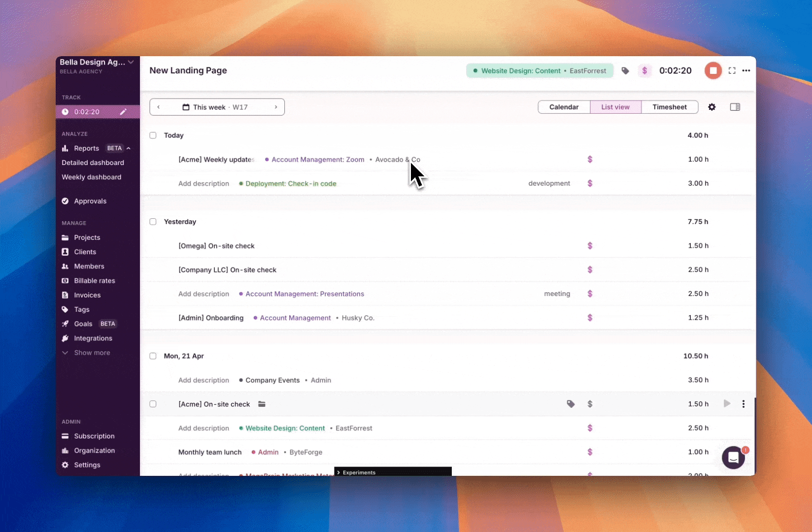This screenshot has height=532, width=812.
Task: Open list view settings gear
Action: (712, 107)
